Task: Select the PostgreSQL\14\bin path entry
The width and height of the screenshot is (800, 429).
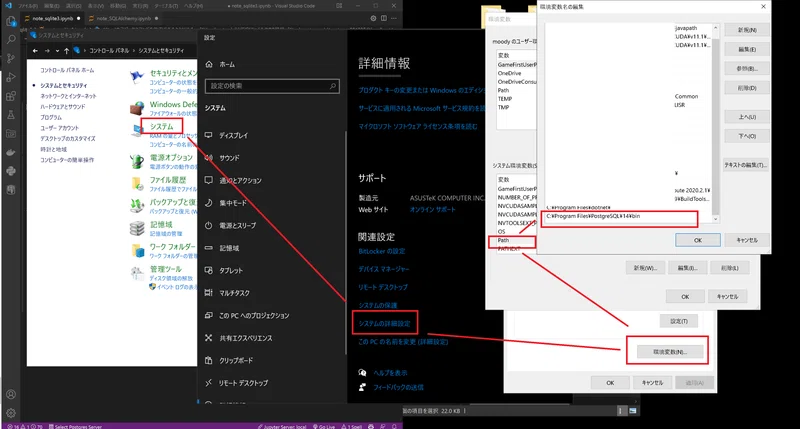Action: click(619, 216)
